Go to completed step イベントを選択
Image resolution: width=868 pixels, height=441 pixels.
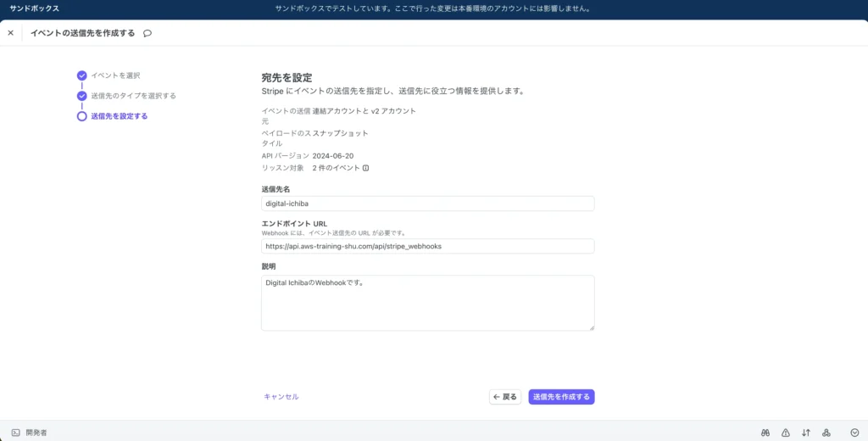[115, 75]
